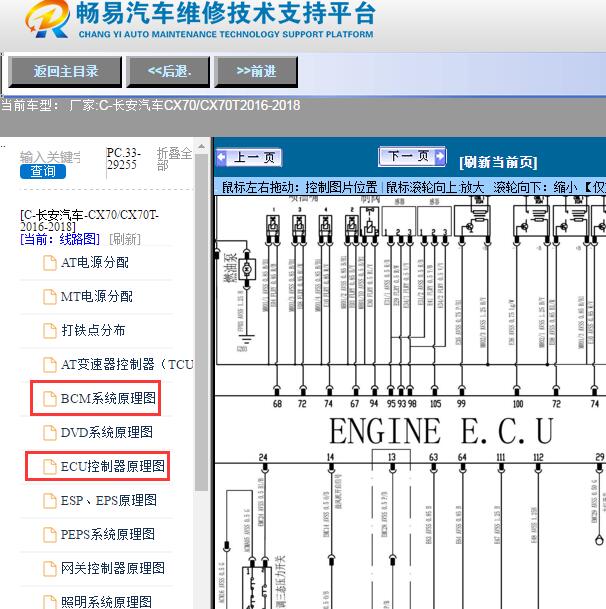Open the 下一页 next page button
Image resolution: width=606 pixels, height=609 pixels.
click(x=412, y=157)
